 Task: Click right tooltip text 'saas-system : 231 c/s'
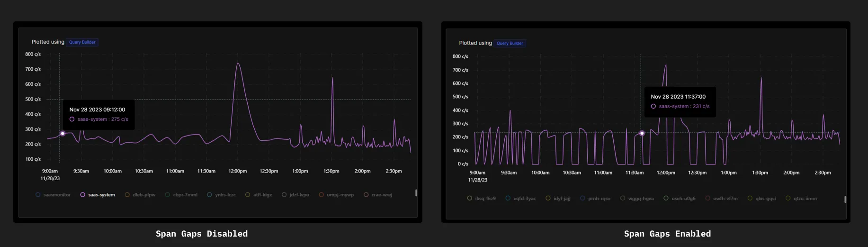684,107
